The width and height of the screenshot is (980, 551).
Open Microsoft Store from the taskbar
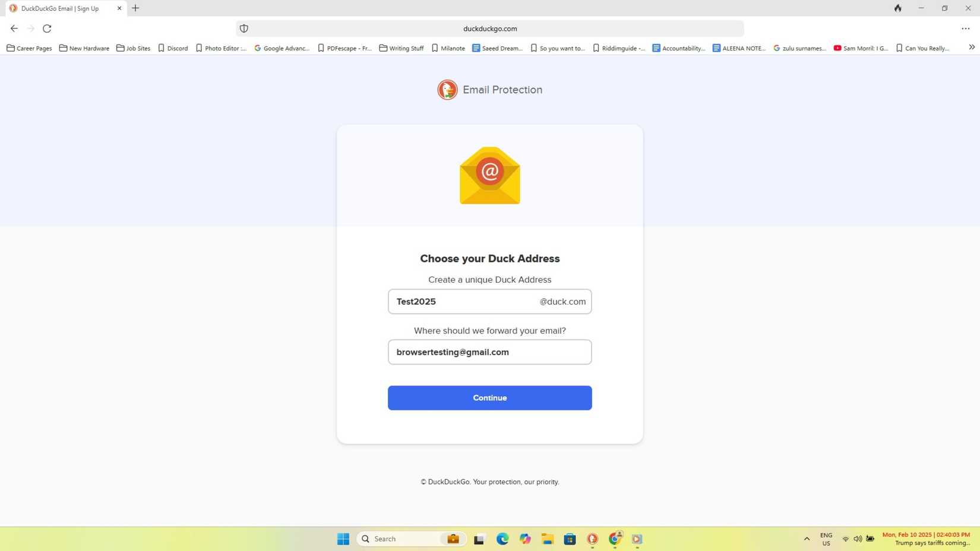[569, 539]
